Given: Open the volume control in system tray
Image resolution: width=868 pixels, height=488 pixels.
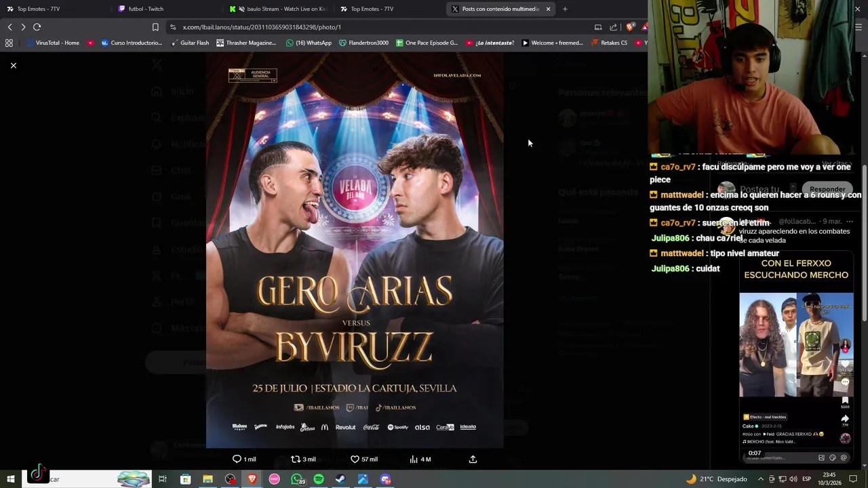Looking at the screenshot, I should 793,479.
